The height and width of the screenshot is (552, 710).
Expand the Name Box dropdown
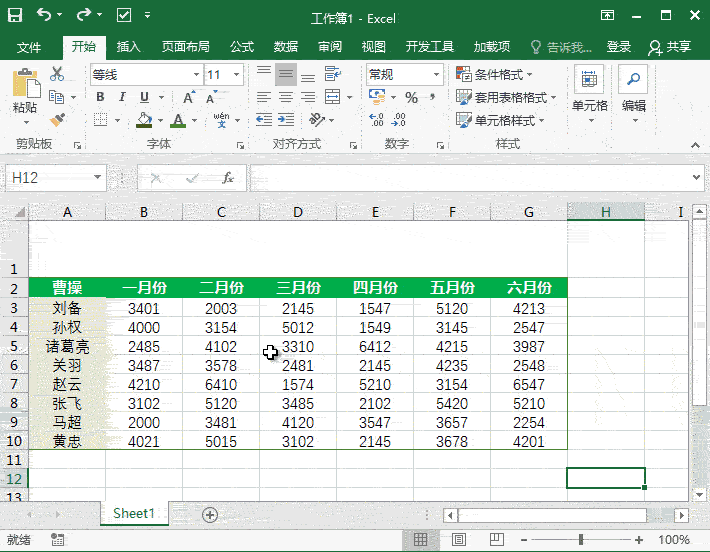click(97, 178)
